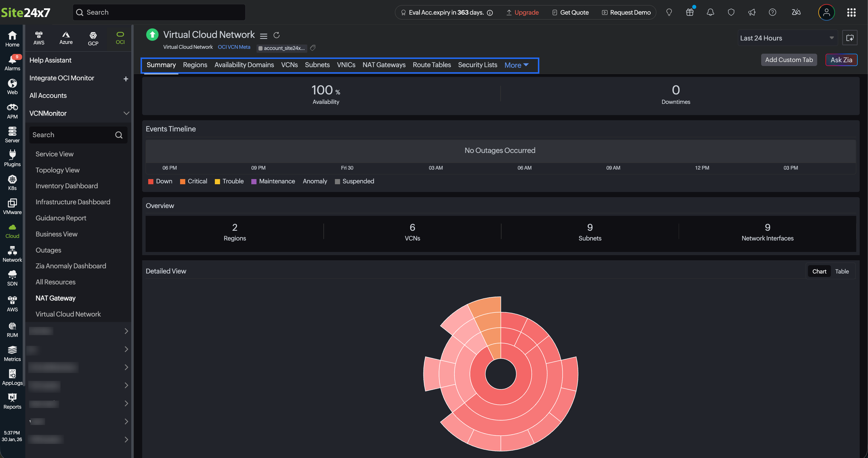
Task: Open the notifications bell icon
Action: (710, 12)
